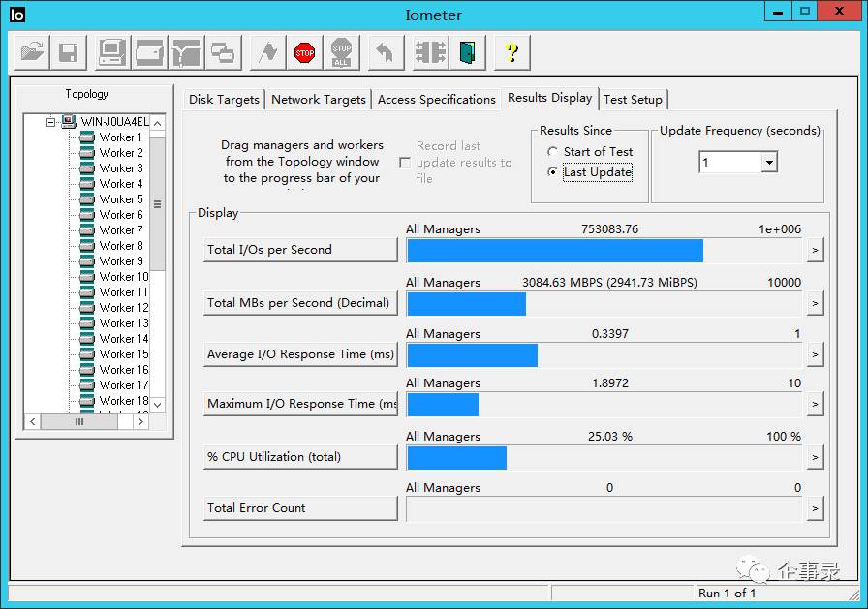
Task: Select Worker 5 in topology tree
Action: coord(121,199)
